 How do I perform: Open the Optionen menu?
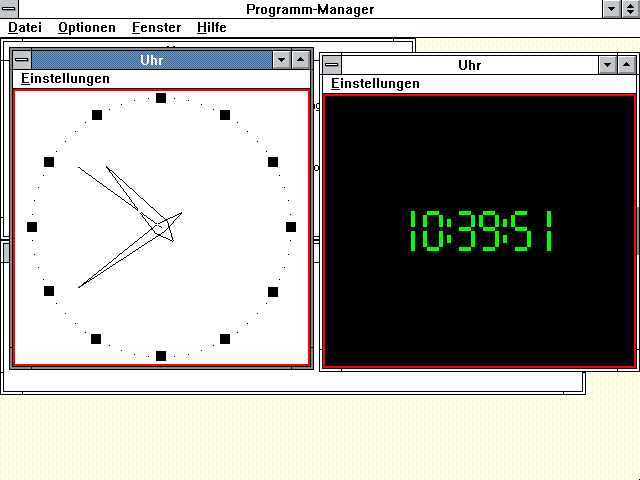pyautogui.click(x=86, y=28)
